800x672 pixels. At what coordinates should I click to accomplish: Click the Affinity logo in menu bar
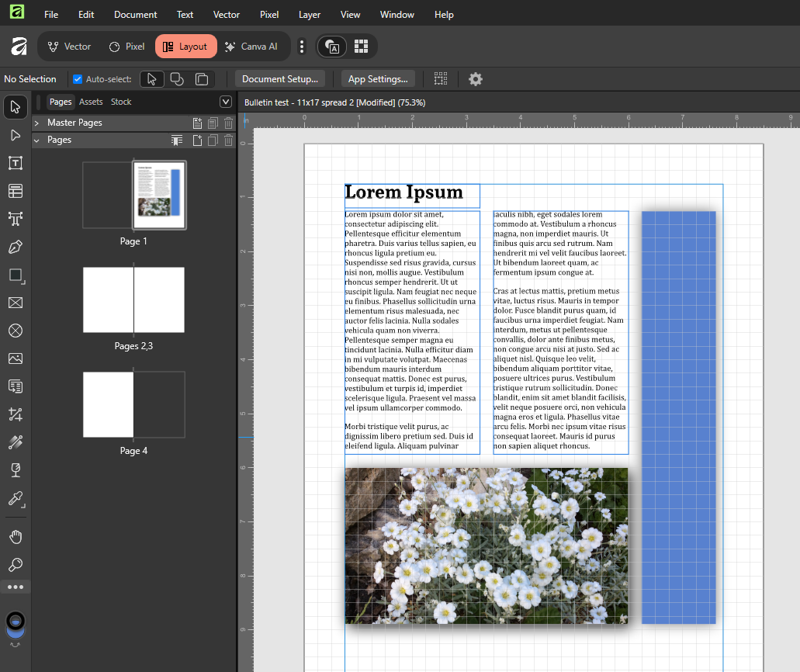(x=17, y=11)
